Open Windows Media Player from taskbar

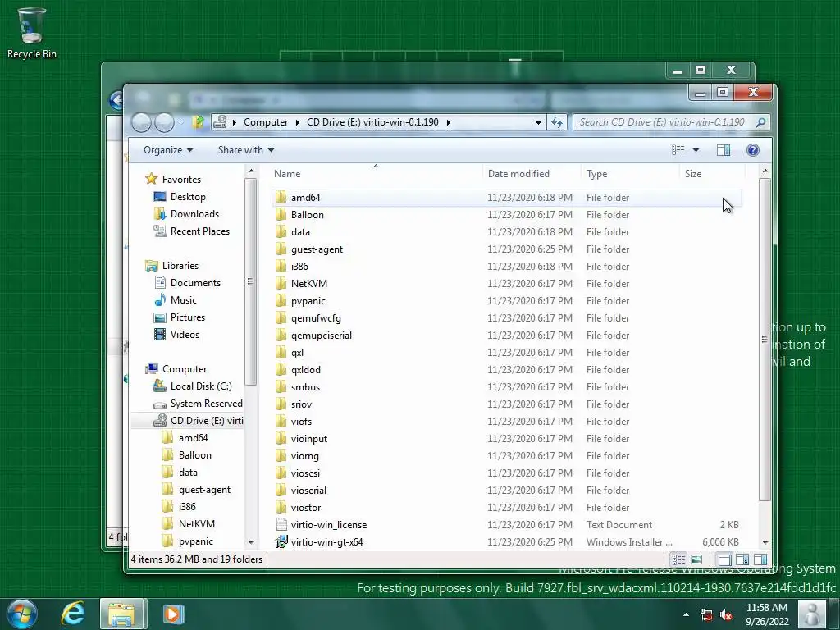pos(173,614)
